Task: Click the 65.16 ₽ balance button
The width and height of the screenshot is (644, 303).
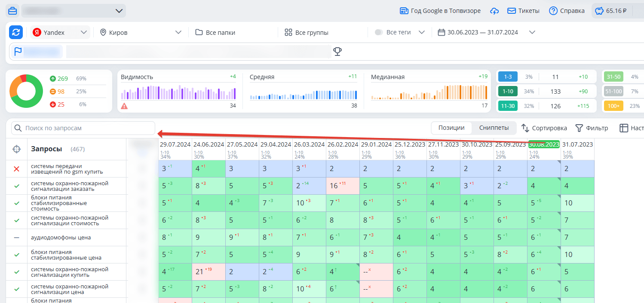Action: point(612,11)
